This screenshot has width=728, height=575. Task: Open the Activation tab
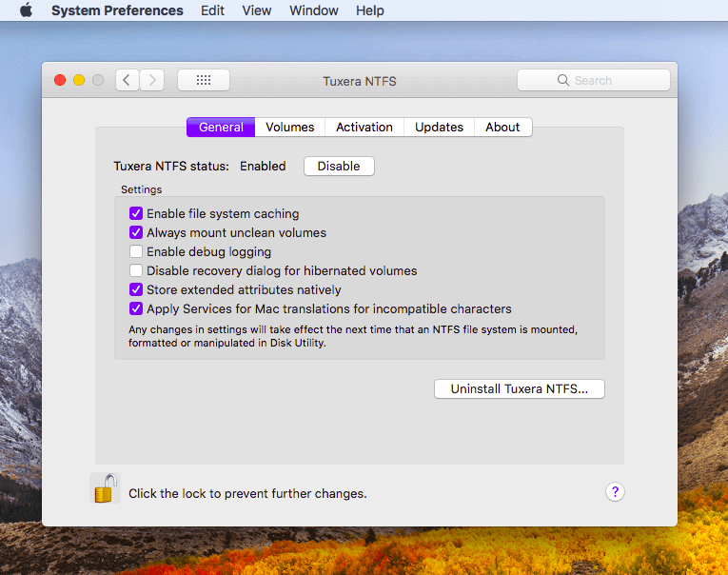tap(364, 128)
